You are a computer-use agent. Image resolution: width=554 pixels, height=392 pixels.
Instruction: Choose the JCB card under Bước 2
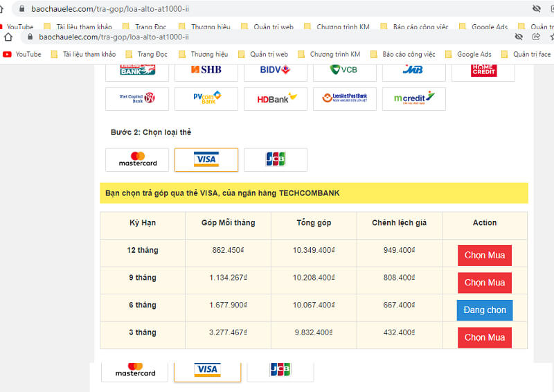pyautogui.click(x=275, y=159)
